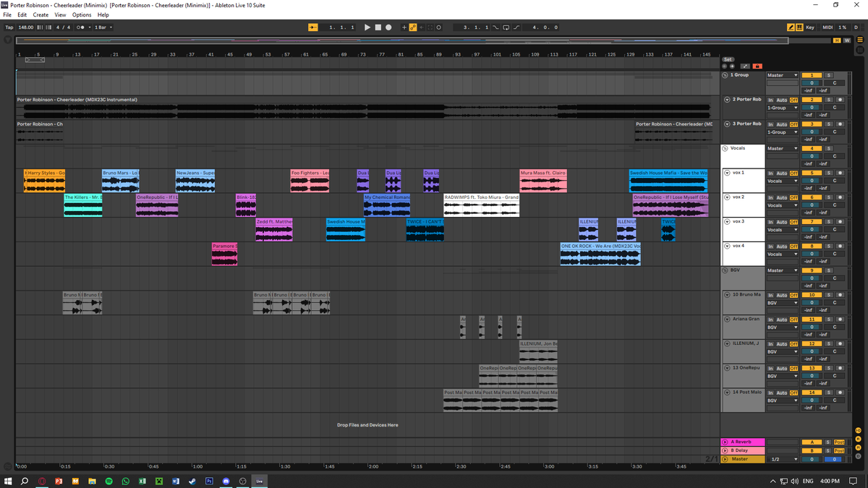
Task: Optimize arrangement height H button
Action: coord(838,40)
